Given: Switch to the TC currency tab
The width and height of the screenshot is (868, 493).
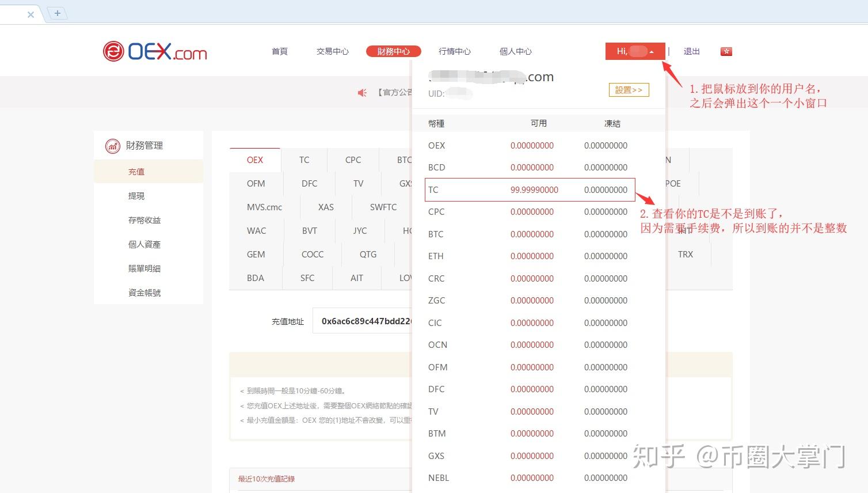Looking at the screenshot, I should tap(304, 160).
